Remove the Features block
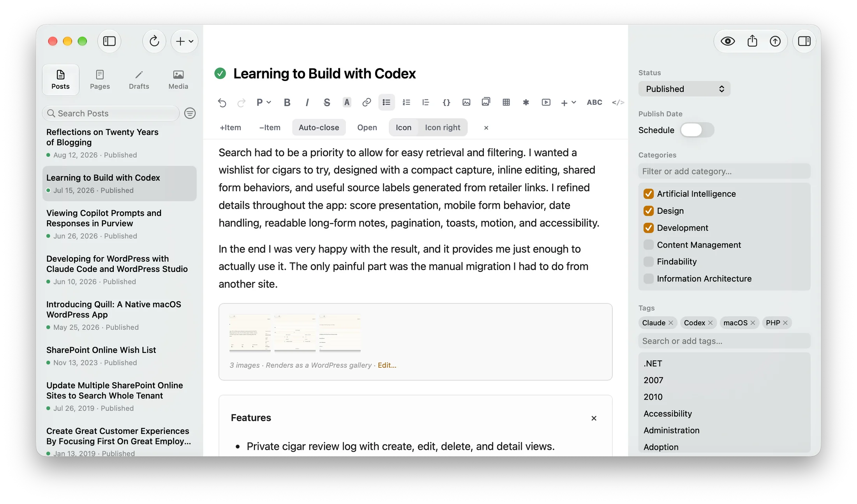The height and width of the screenshot is (504, 857). [594, 418]
